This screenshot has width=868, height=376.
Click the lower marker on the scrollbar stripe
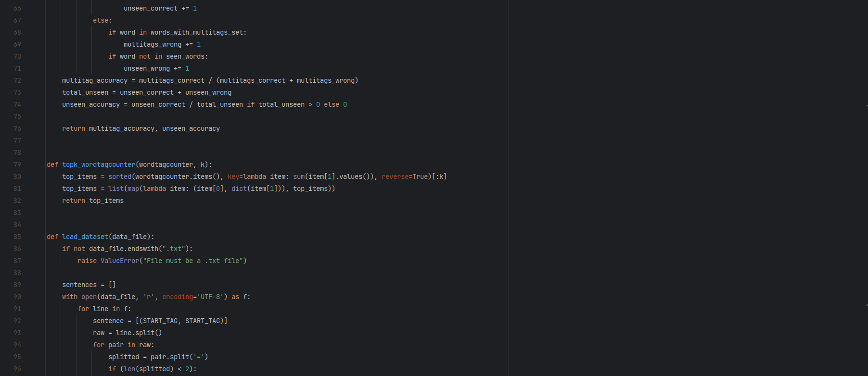coord(867,305)
